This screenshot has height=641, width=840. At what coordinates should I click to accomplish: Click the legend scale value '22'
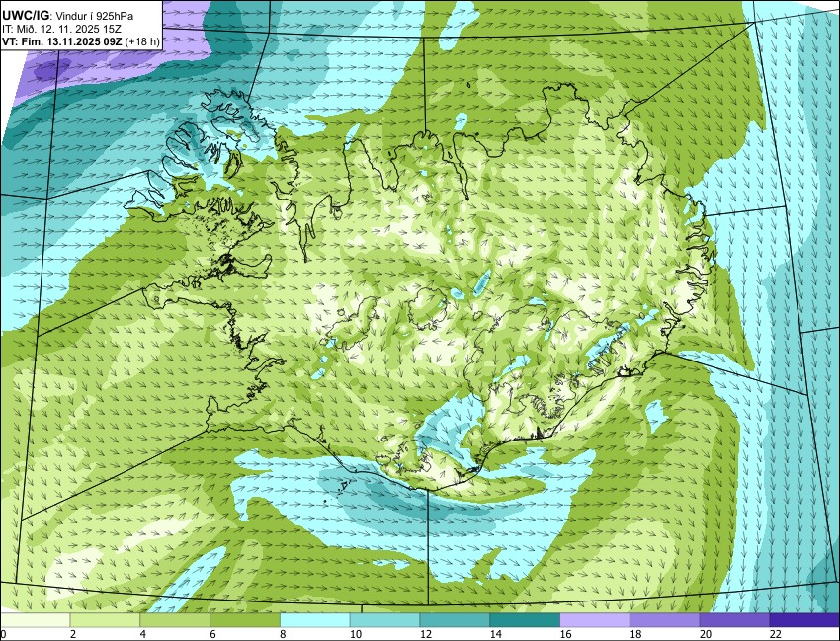[776, 634]
